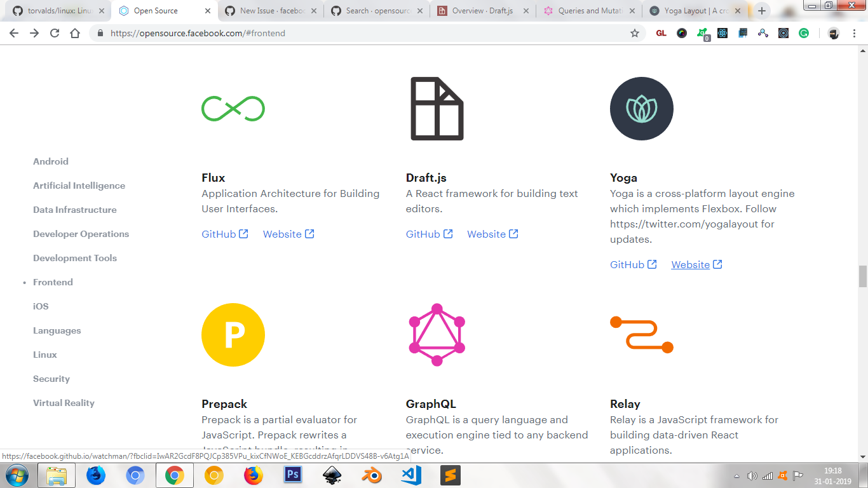Click the pink GraphQL logo
Screen dimensions: 868x488
tap(437, 334)
